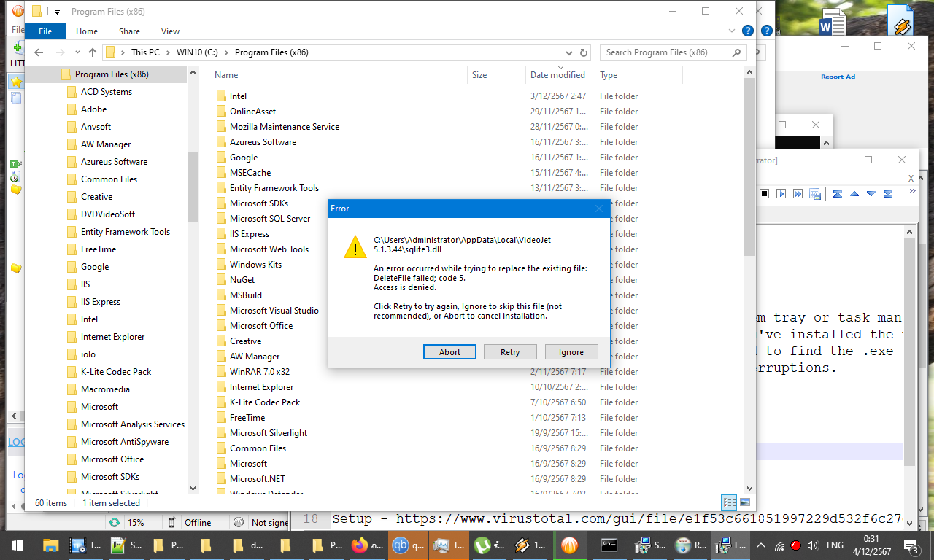Expand the address bar history dropdown
Image resolution: width=934 pixels, height=560 pixels.
click(569, 52)
